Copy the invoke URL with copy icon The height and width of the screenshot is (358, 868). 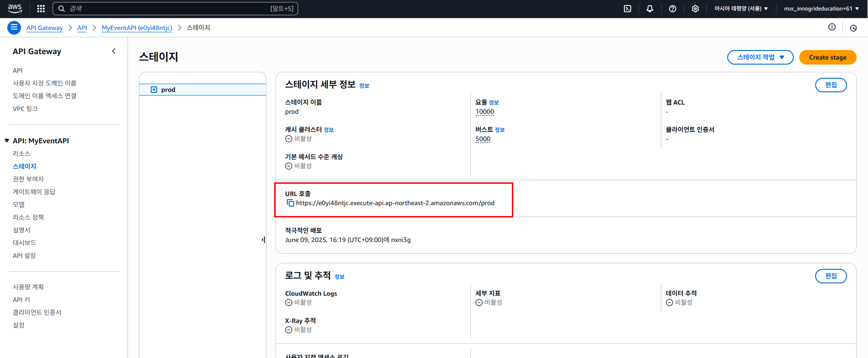pos(290,203)
